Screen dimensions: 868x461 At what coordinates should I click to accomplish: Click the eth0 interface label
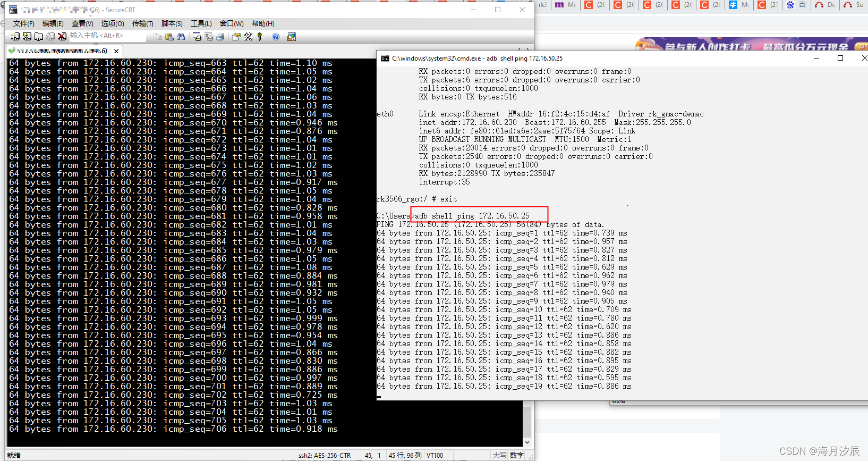pyautogui.click(x=385, y=114)
